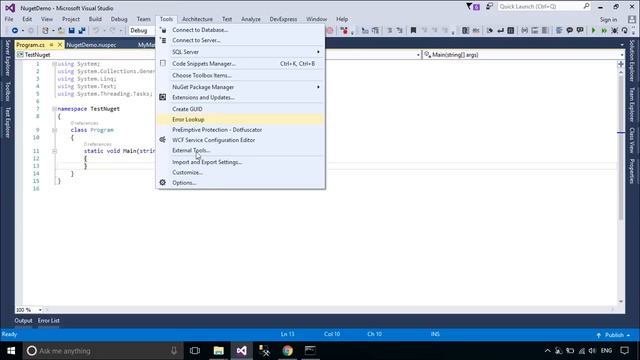Close the Program.cs tab
The image size is (640, 360).
60,45
